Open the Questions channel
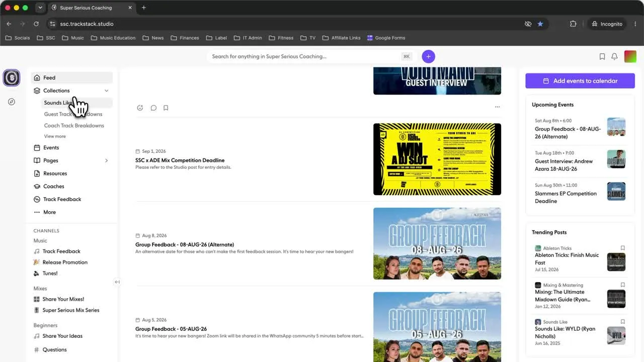This screenshot has height=362, width=644. pyautogui.click(x=50, y=349)
